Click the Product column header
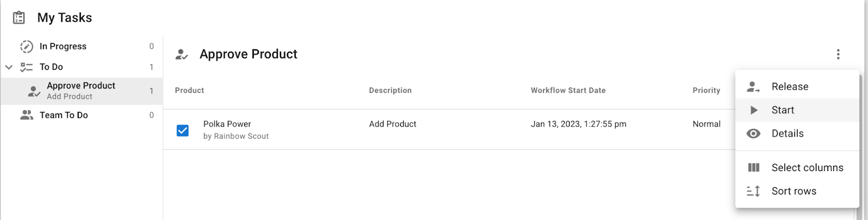868x220 pixels. 189,90
